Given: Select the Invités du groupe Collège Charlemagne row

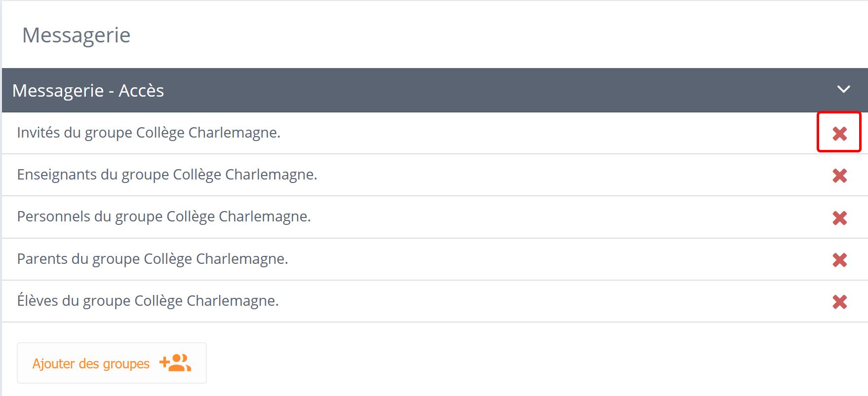Looking at the screenshot, I should (x=149, y=133).
